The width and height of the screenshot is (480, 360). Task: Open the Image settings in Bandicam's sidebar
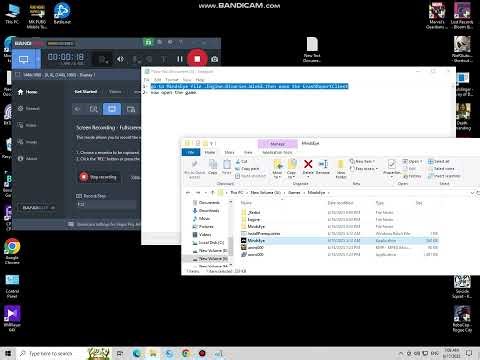coord(27,142)
